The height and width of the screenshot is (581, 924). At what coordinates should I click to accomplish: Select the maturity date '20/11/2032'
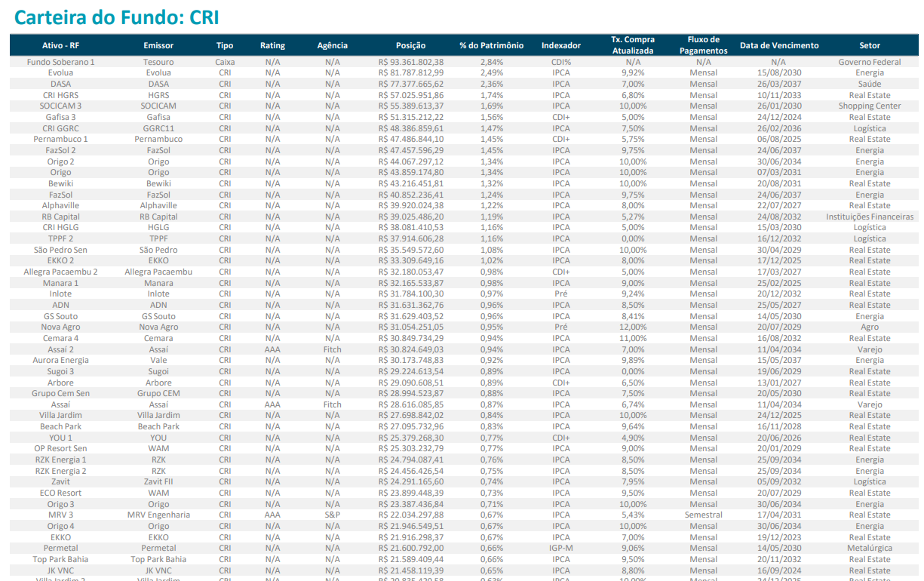pos(778,559)
